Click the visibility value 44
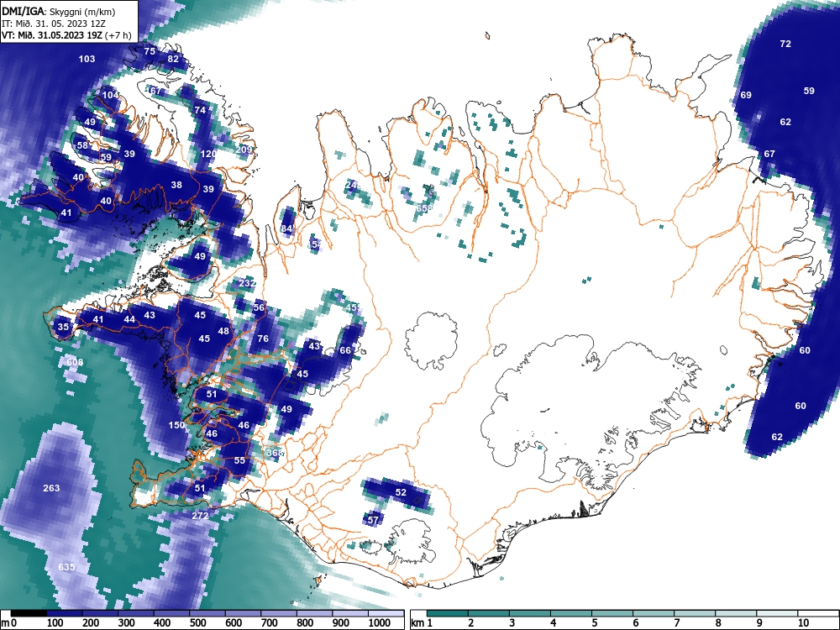This screenshot has height=630, width=840. pyautogui.click(x=129, y=319)
